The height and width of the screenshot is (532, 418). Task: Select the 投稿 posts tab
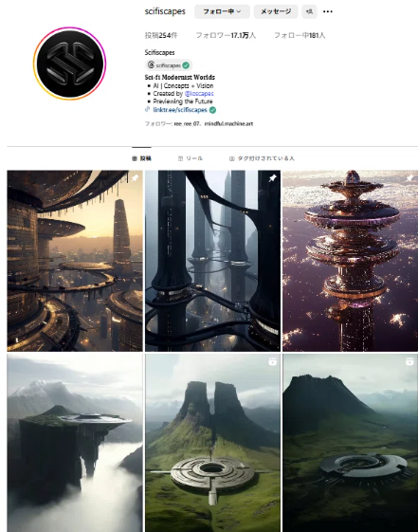point(142,158)
